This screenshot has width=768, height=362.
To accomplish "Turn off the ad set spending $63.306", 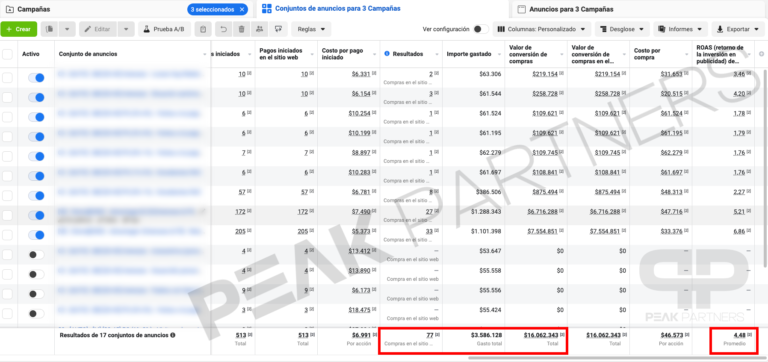I will (x=36, y=78).
